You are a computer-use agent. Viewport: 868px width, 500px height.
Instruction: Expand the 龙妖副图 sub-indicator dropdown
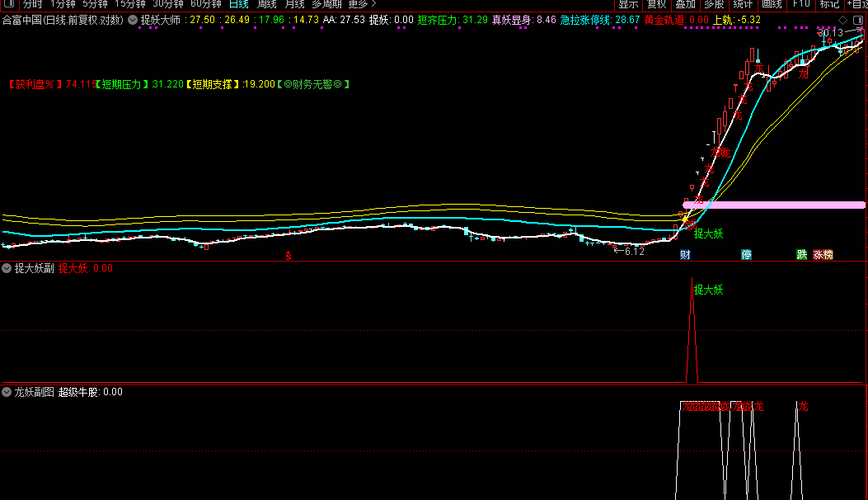pos(7,392)
